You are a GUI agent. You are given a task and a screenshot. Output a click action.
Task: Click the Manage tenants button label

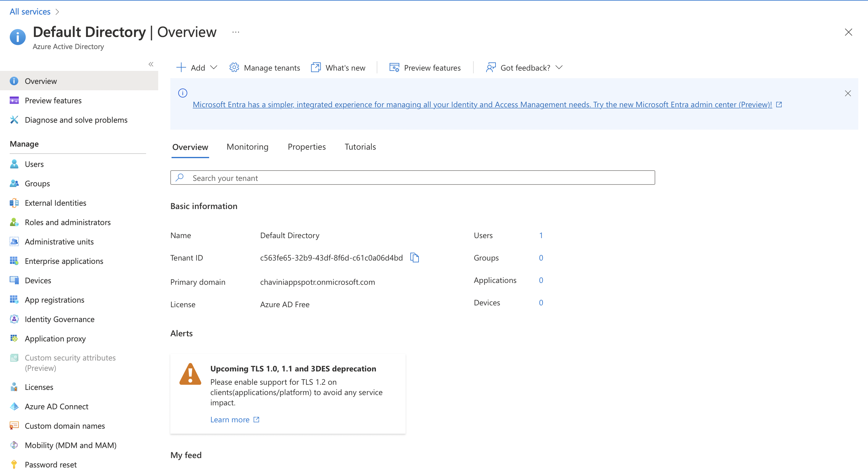pyautogui.click(x=272, y=68)
